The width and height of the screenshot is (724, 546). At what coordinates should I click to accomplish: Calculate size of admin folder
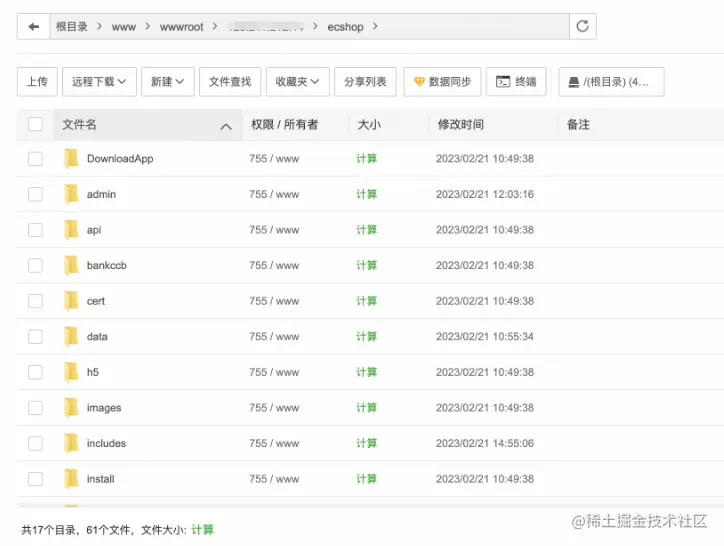(366, 194)
